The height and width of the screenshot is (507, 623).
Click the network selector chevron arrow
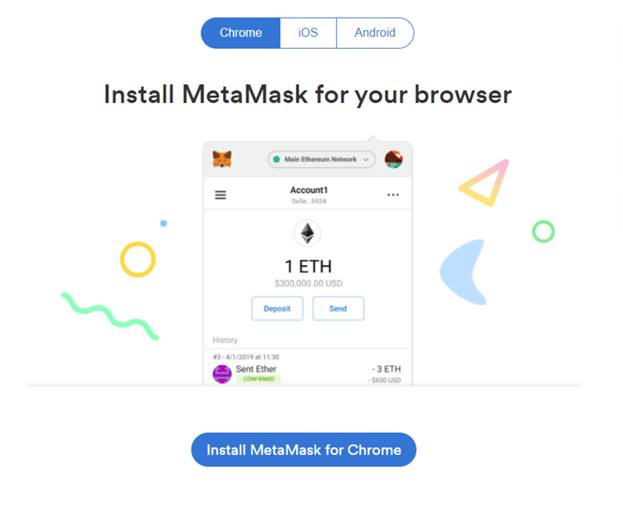pos(366,160)
